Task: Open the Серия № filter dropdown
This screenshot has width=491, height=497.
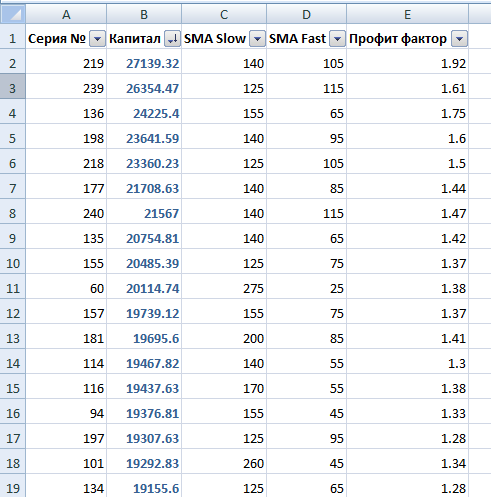Action: coord(97,39)
